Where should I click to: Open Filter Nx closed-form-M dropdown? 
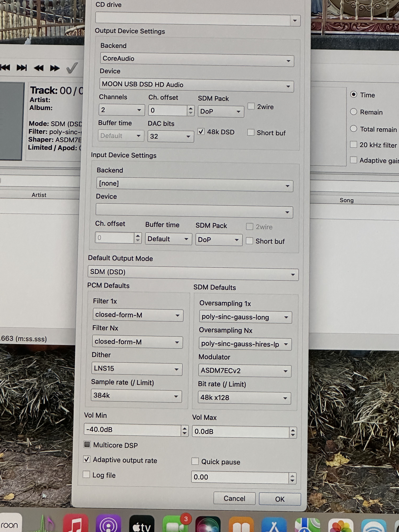pos(138,342)
